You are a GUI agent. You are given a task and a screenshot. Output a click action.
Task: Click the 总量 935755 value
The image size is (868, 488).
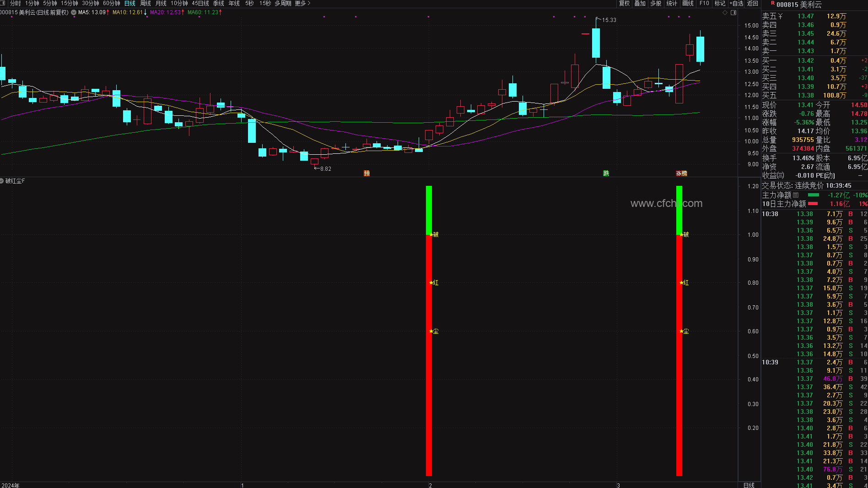point(803,140)
